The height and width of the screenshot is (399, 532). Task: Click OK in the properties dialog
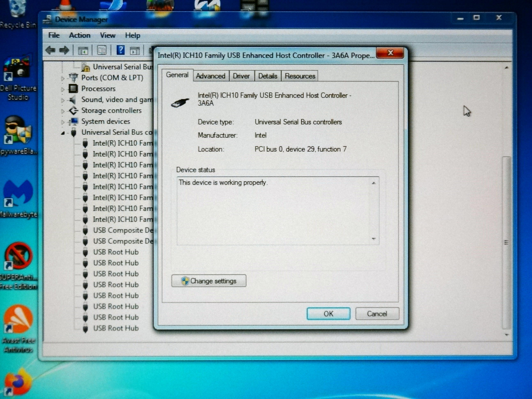[x=328, y=314]
